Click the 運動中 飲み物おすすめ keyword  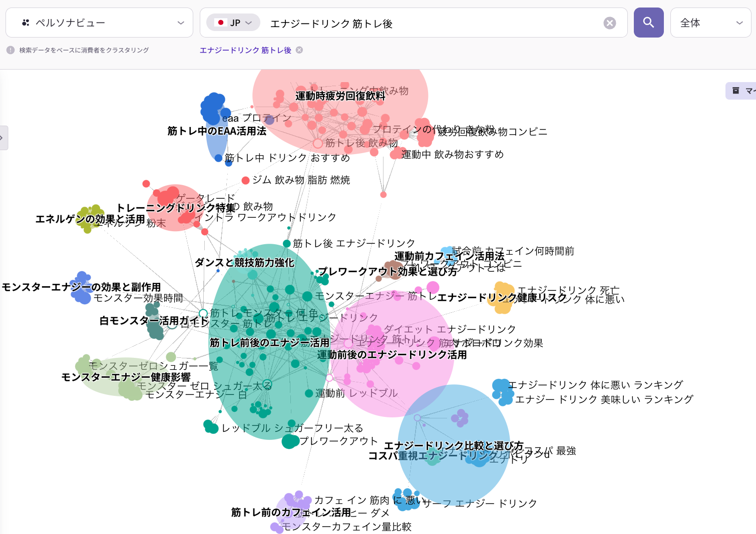click(x=453, y=154)
